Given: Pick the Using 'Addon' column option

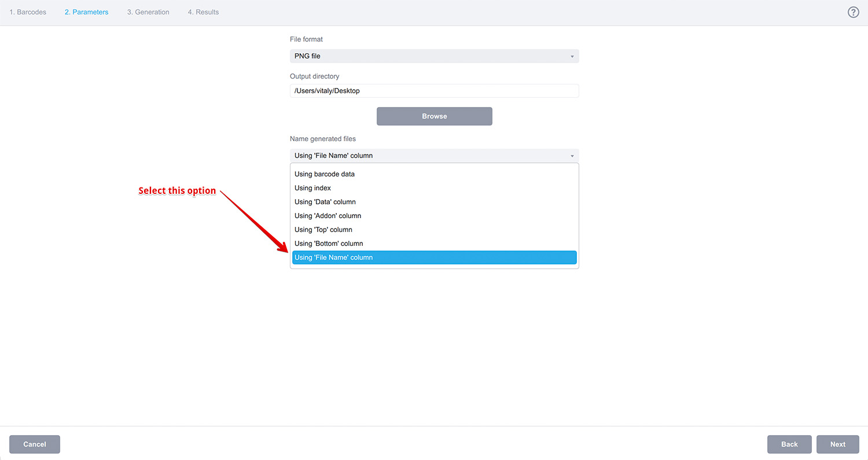Looking at the screenshot, I should tap(434, 216).
